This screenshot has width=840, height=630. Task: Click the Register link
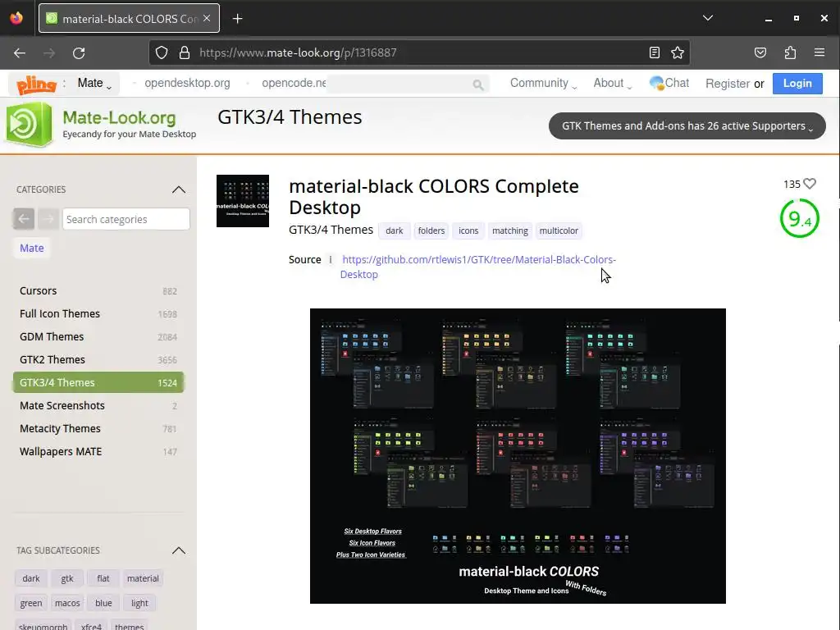(728, 84)
